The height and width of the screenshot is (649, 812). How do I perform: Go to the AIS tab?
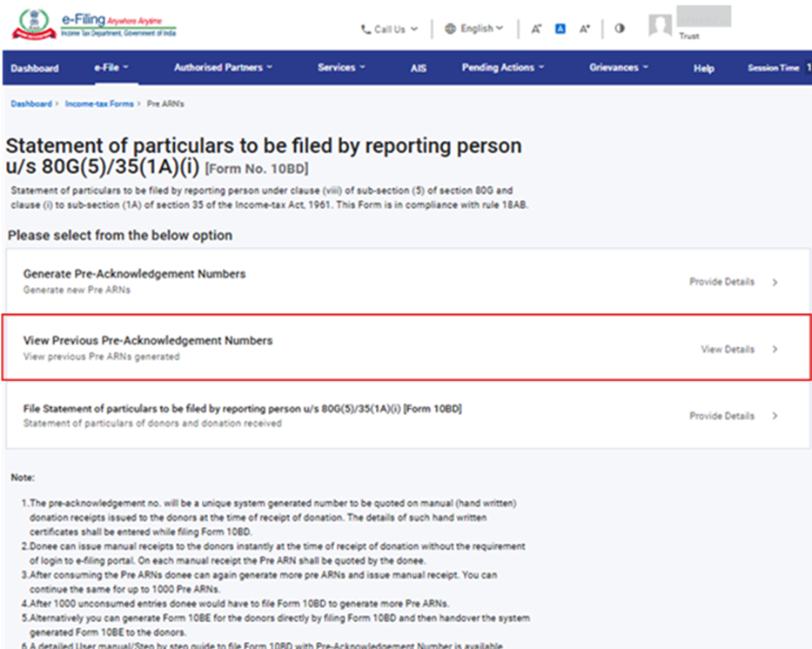[x=419, y=69]
